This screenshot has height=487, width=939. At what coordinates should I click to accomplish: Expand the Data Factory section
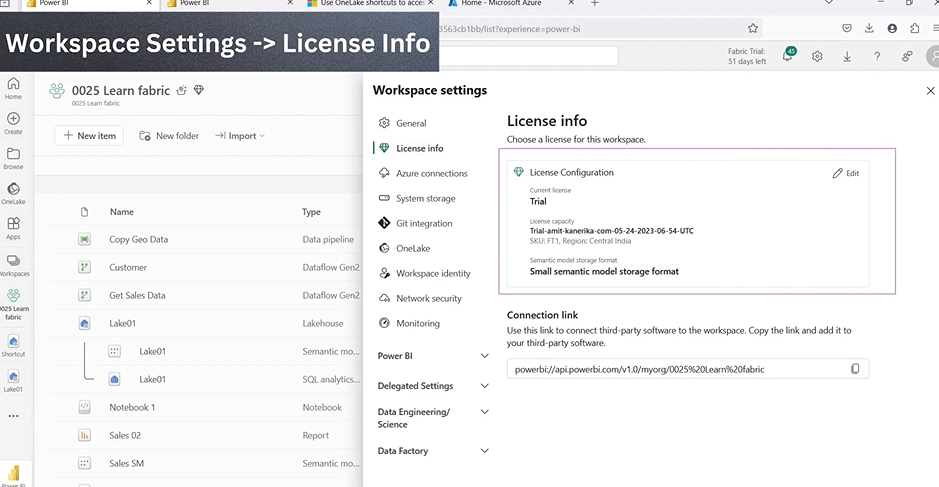[433, 451]
